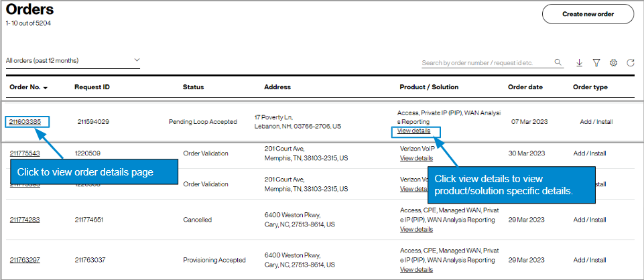Click the search magnifier icon
Viewport: 644px width, 280px height.
click(558, 63)
